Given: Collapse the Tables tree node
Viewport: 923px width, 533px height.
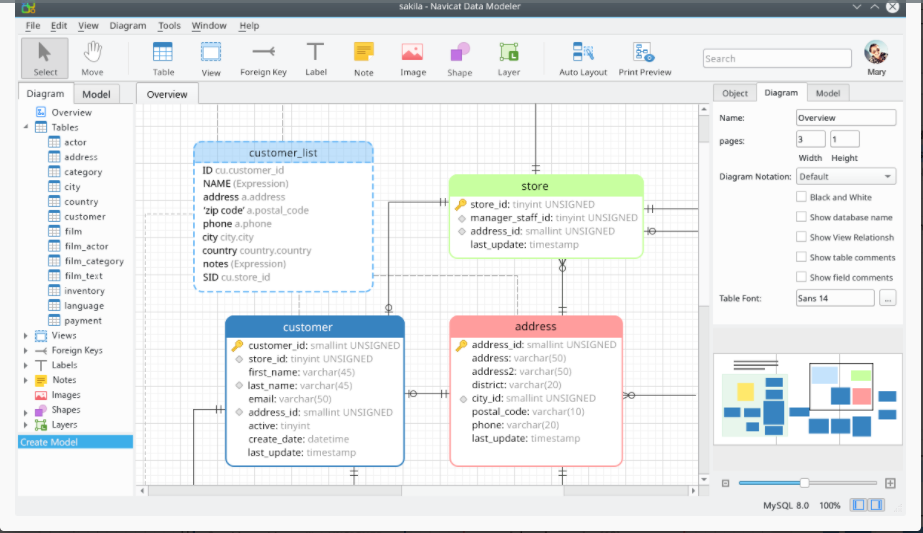Looking at the screenshot, I should coord(26,127).
